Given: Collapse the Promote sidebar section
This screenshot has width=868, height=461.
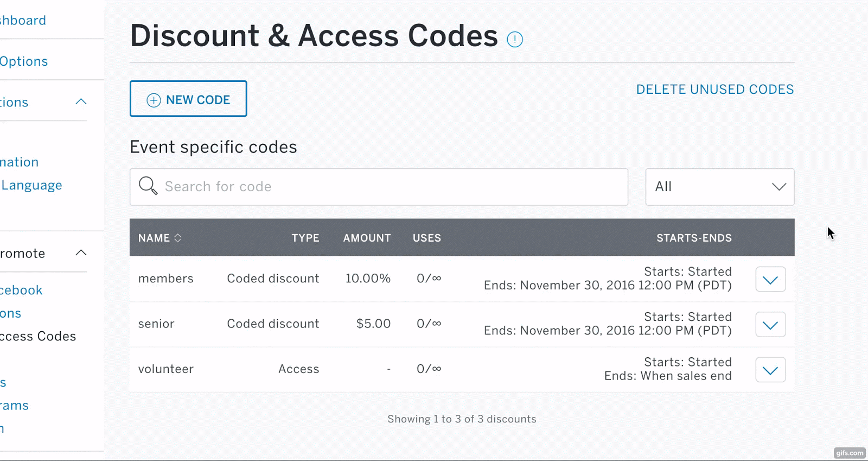Looking at the screenshot, I should (81, 253).
